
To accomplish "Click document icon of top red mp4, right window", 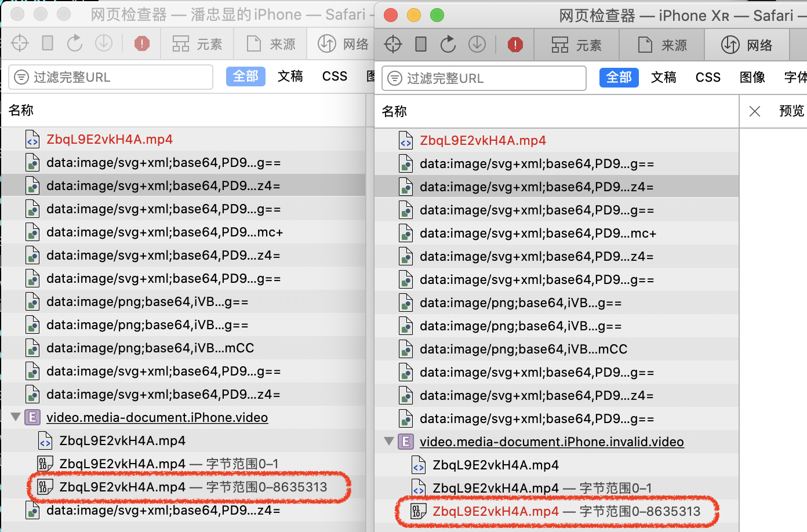I will click(x=406, y=140).
